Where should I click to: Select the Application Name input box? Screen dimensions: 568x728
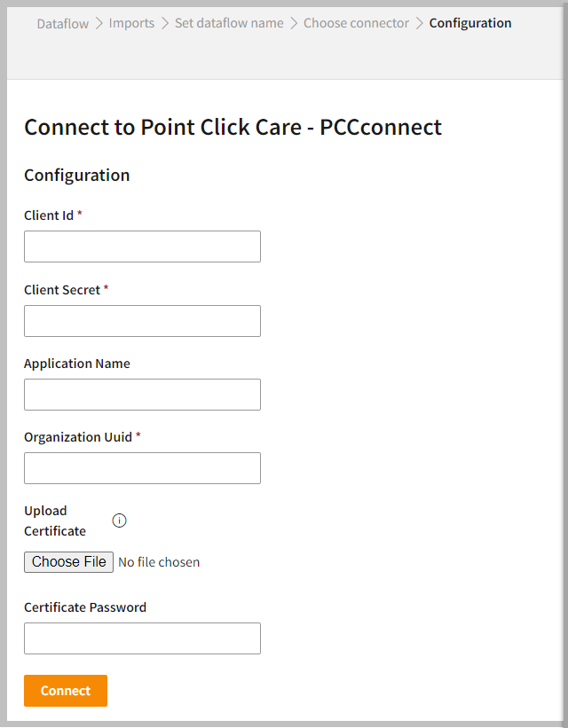click(x=142, y=395)
